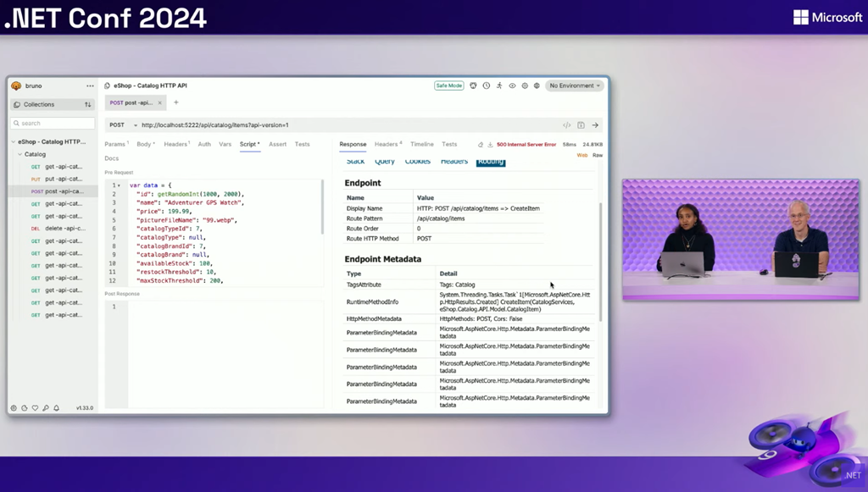Open a new request tab with plus
The width and height of the screenshot is (868, 492).
(x=176, y=102)
